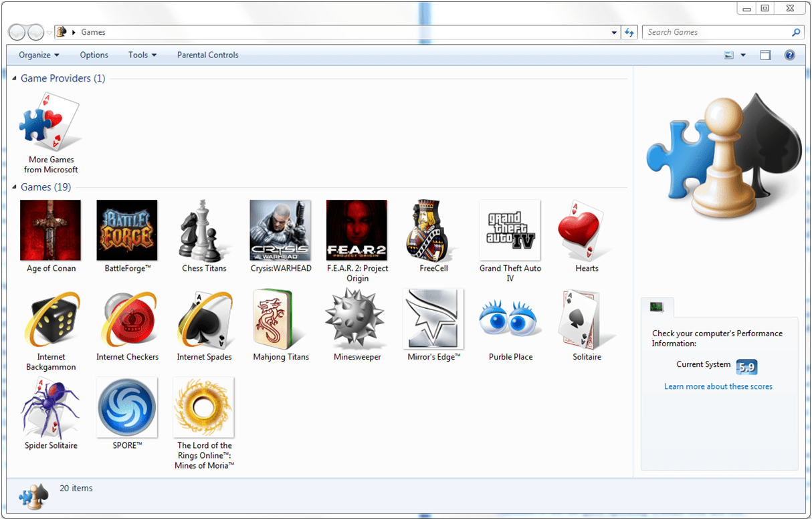Select Purble Place
Image resolution: width=812 pixels, height=520 pixels.
(510, 319)
